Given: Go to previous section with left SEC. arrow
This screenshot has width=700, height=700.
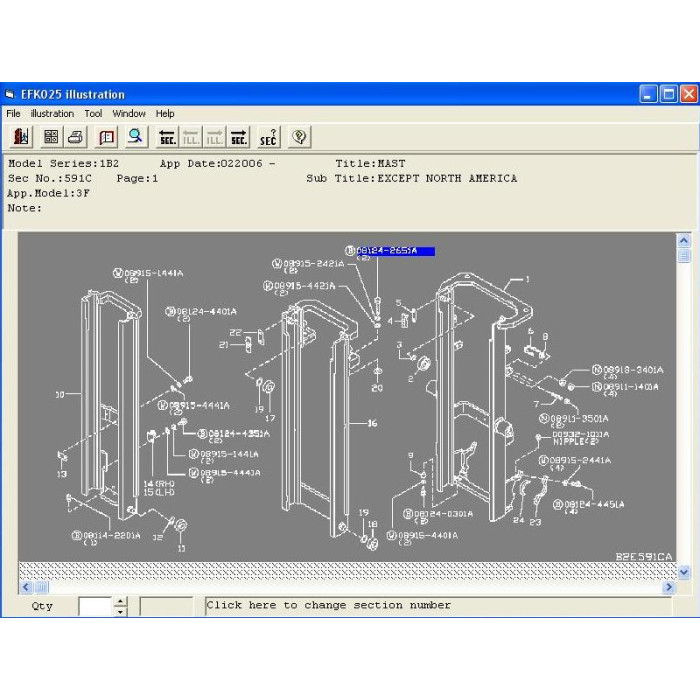Looking at the screenshot, I should (x=167, y=137).
